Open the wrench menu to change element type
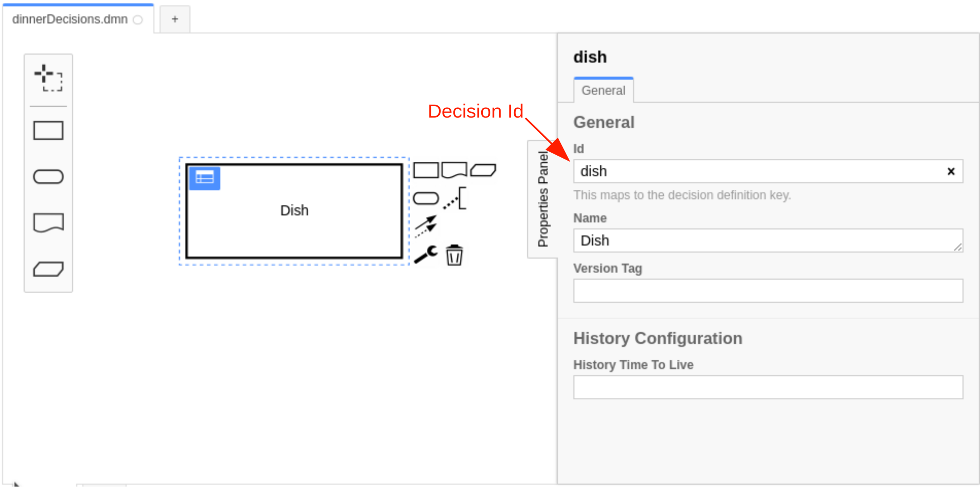The width and height of the screenshot is (980, 487). pyautogui.click(x=426, y=254)
